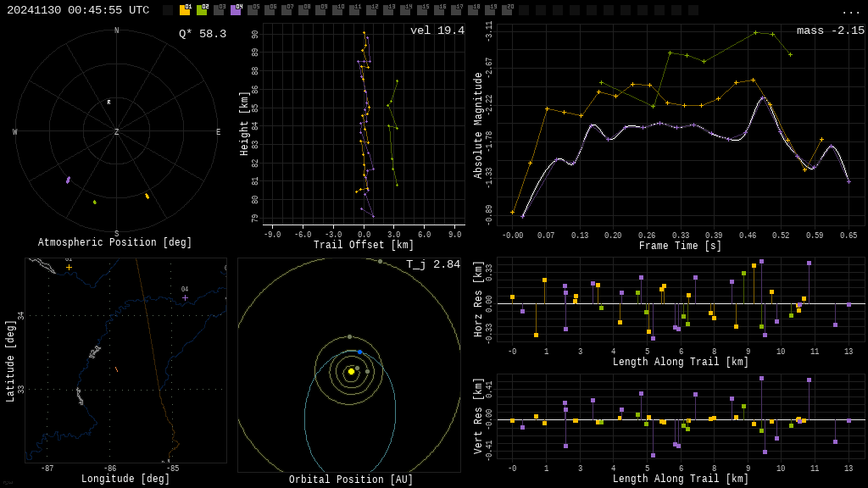The image size is (868, 488).
Task: Select the gray station 10 box
Action: 338,9
